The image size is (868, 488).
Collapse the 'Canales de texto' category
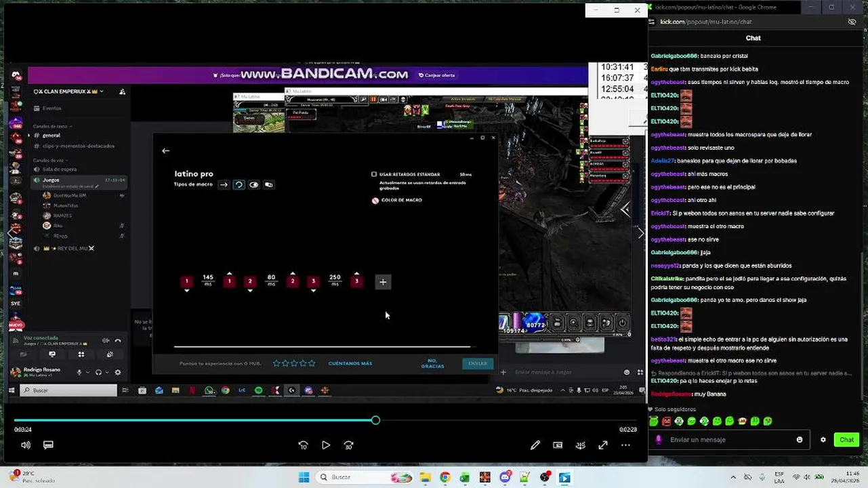51,126
